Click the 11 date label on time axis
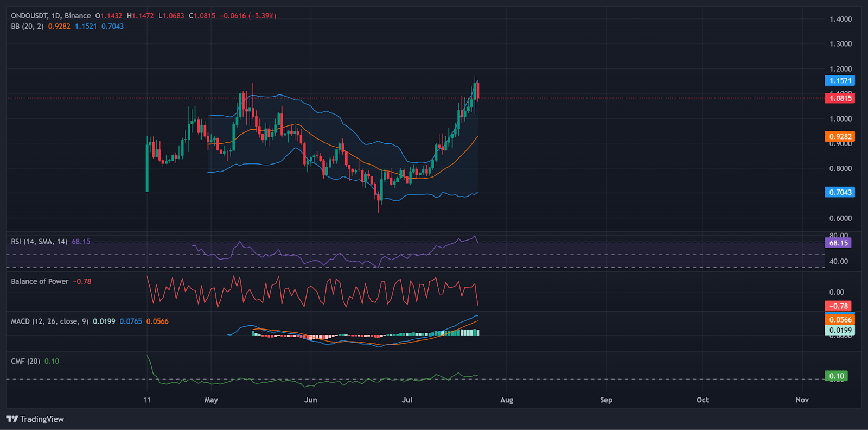This screenshot has width=868, height=430. (146, 400)
